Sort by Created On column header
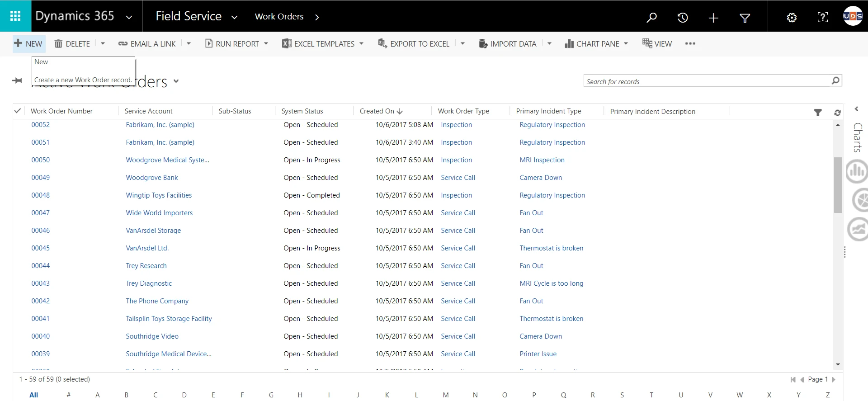Viewport: 868px width, 401px height. pyautogui.click(x=381, y=111)
